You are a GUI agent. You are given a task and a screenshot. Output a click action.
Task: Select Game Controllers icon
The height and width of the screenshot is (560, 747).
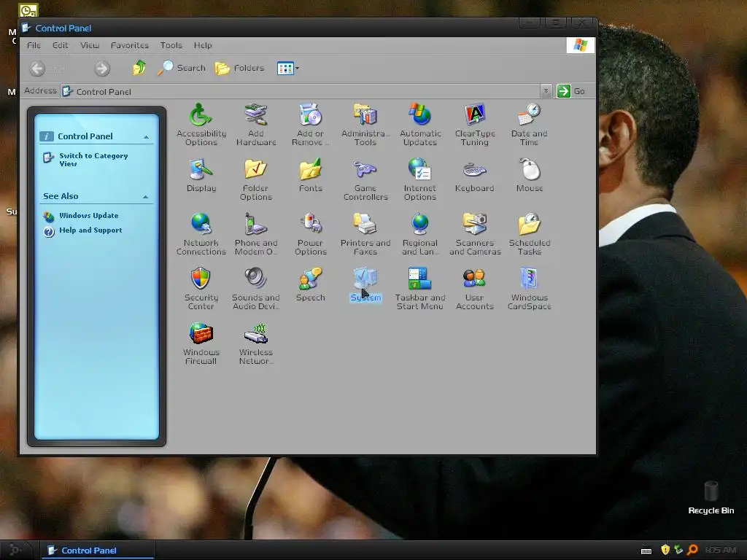[x=365, y=179]
